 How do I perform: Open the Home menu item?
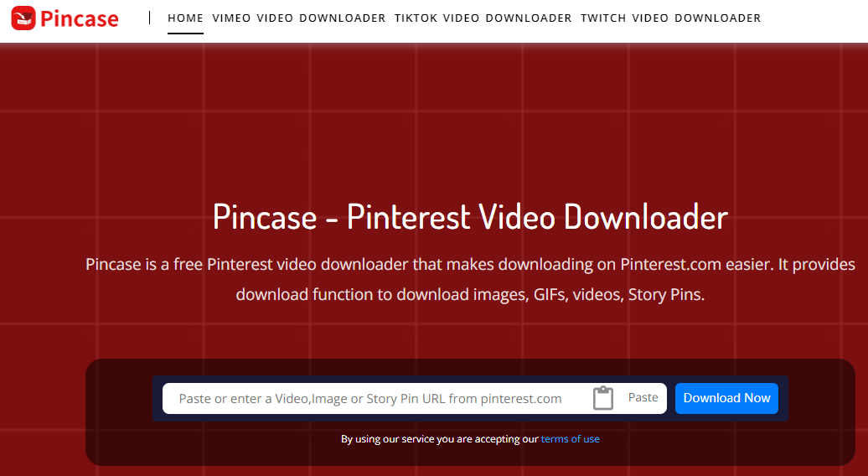tap(185, 18)
